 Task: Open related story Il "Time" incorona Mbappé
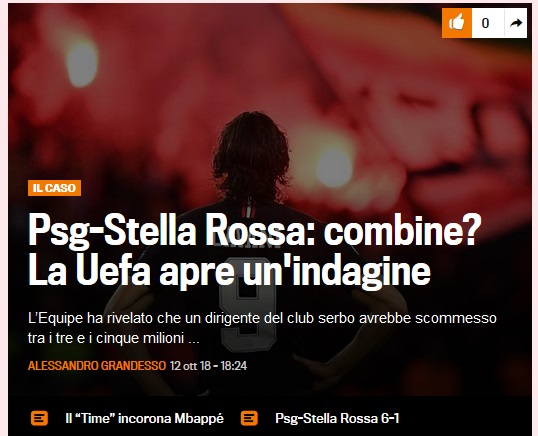[x=144, y=419]
